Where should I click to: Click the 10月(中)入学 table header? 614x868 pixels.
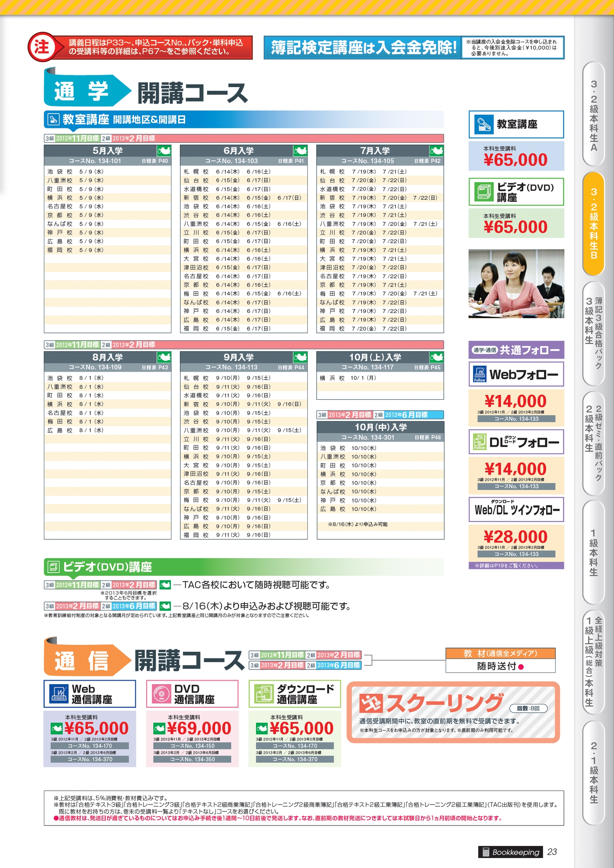(380, 427)
